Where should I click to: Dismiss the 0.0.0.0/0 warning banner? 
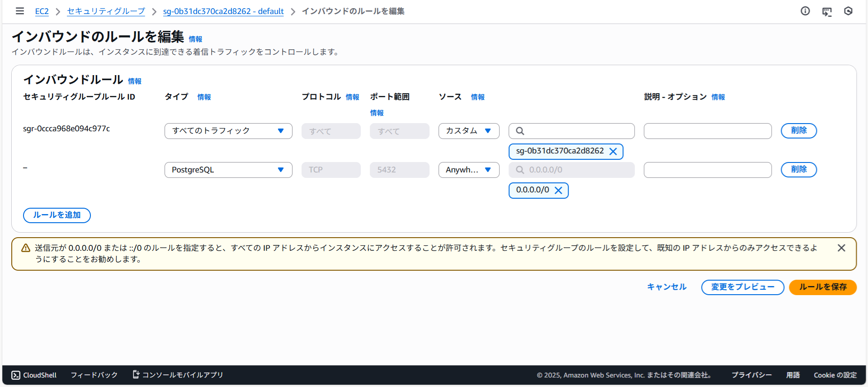coord(841,248)
